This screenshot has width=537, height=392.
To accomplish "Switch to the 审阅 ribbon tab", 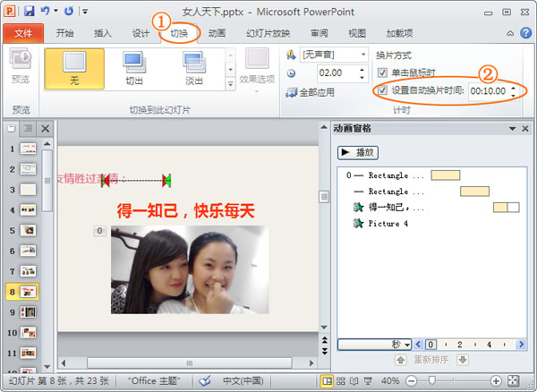I will click(320, 33).
